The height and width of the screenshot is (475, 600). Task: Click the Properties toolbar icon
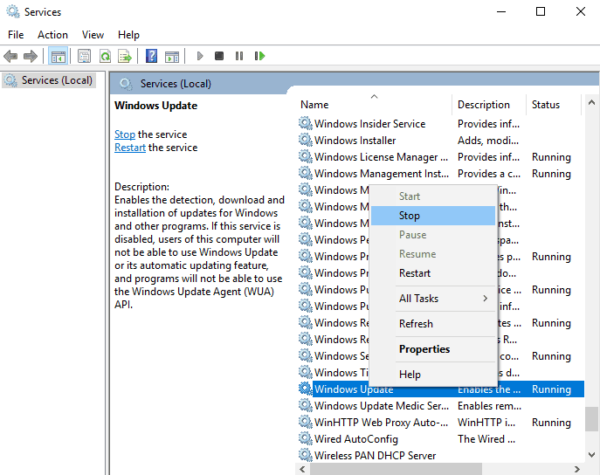click(x=84, y=56)
